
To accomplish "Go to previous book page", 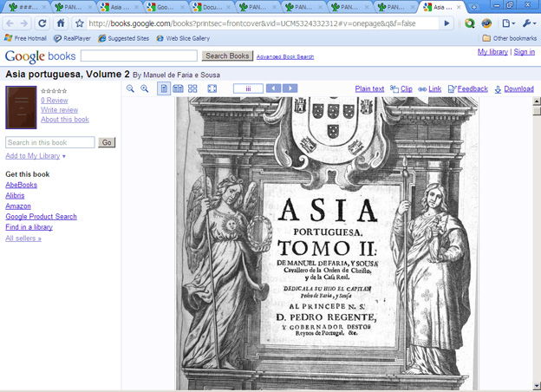I will tap(273, 88).
